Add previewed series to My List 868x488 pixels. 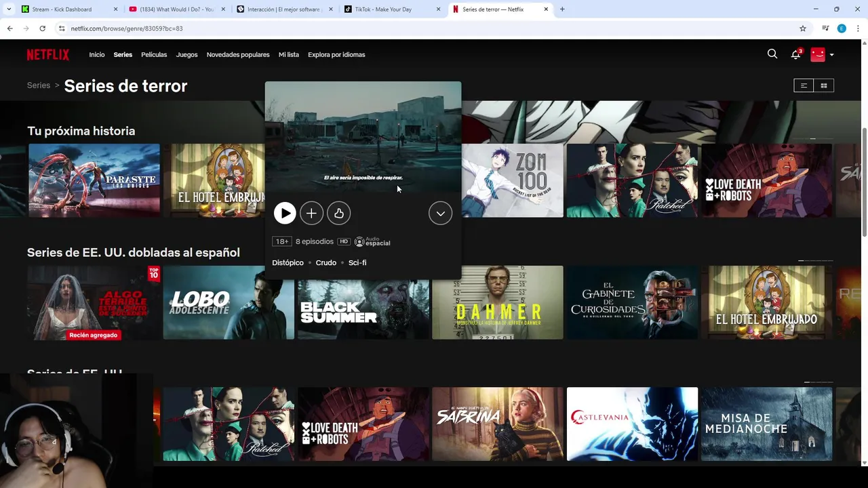[311, 213]
